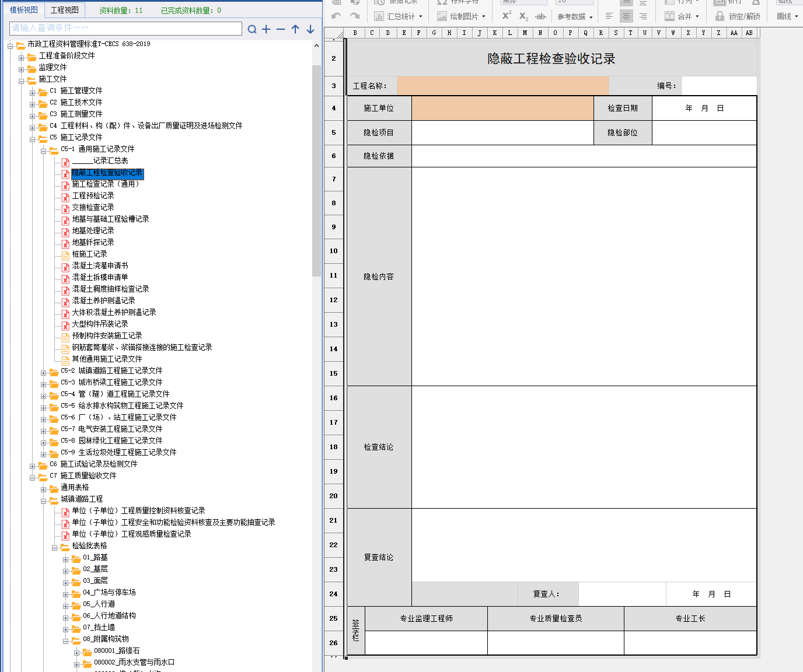Click the 锁定/解锁 lock icon
Viewport: 803px width, 672px height.
[x=720, y=16]
